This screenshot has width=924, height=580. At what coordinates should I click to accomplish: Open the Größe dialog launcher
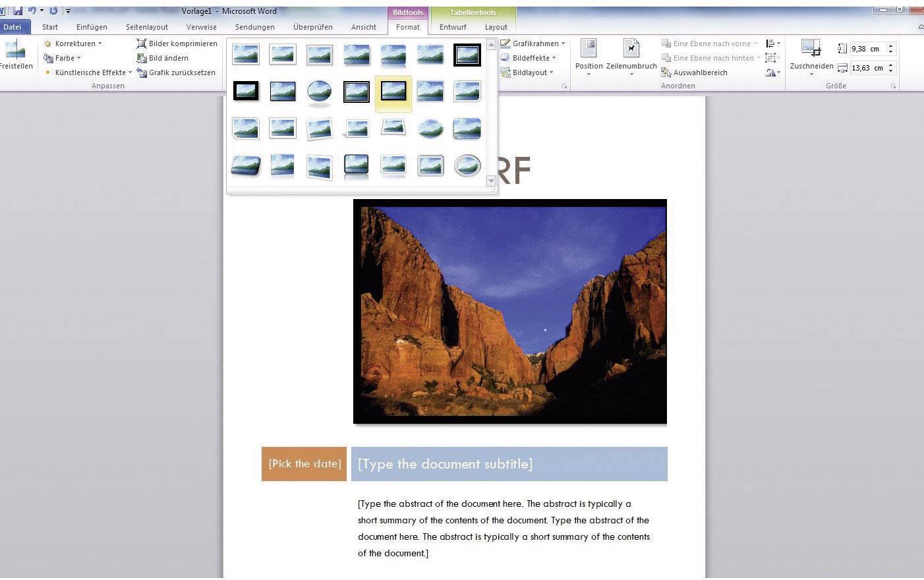[x=894, y=86]
